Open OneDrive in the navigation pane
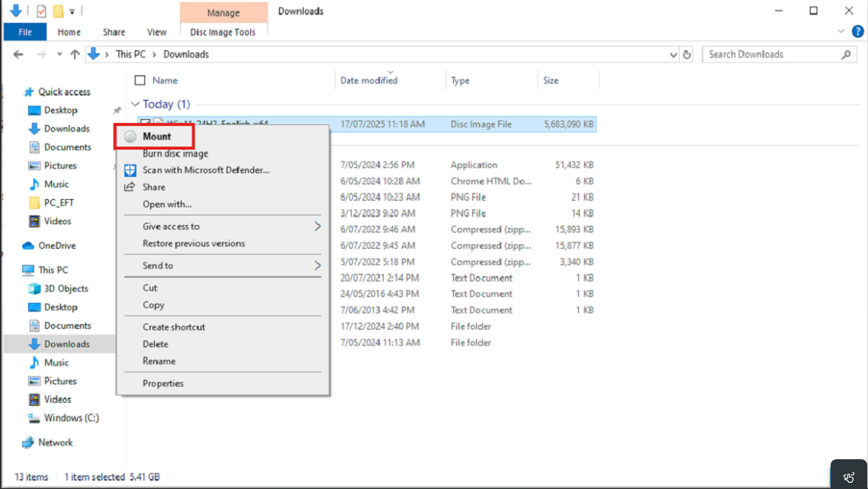This screenshot has height=489, width=868. tap(56, 246)
